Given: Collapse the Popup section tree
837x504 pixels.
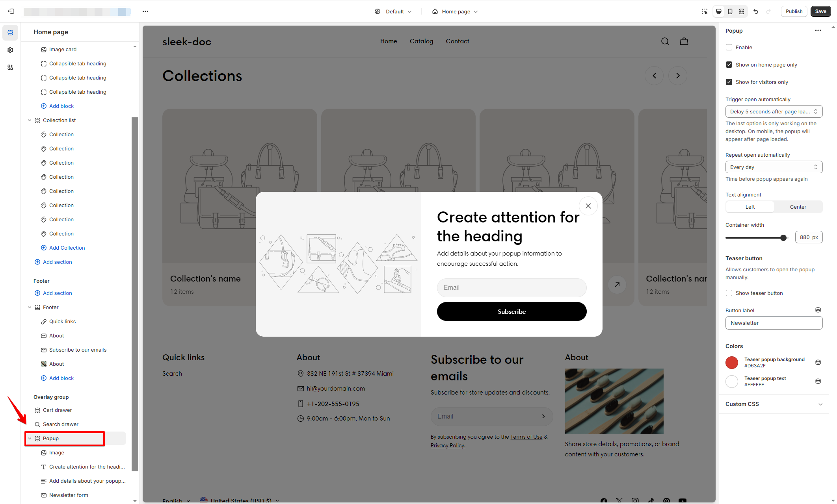Looking at the screenshot, I should (30, 438).
